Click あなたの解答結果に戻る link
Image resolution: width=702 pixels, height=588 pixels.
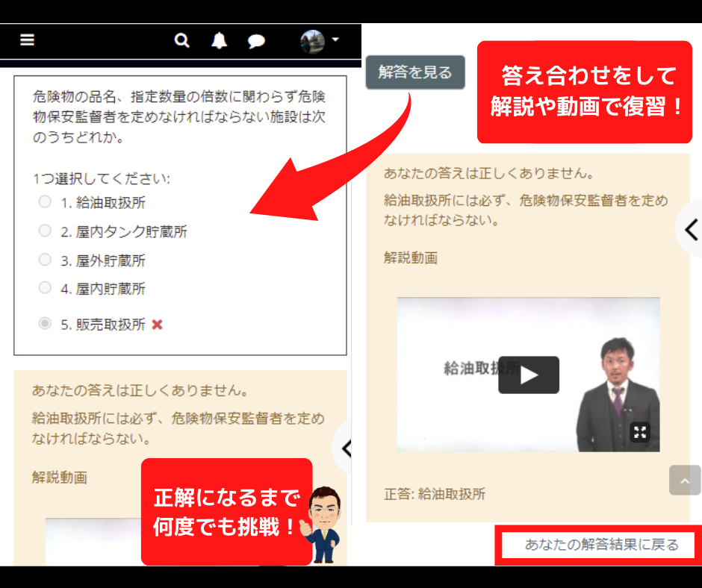coord(601,545)
